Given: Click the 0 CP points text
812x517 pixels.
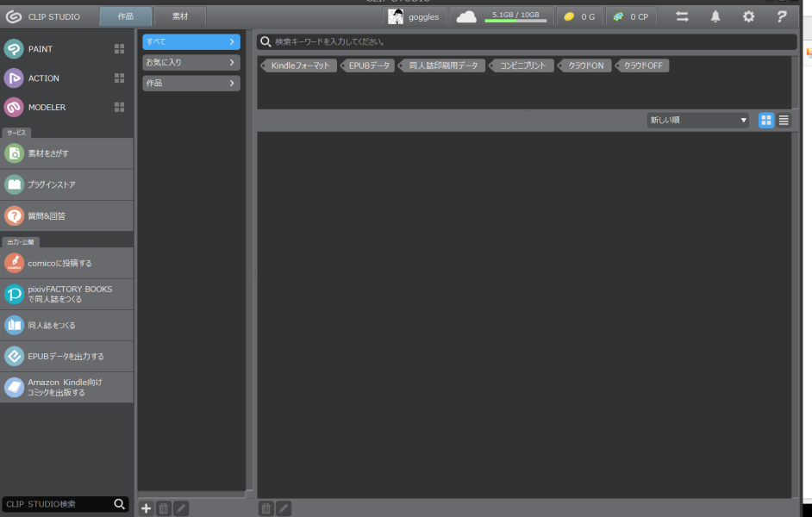Looking at the screenshot, I should coord(639,16).
